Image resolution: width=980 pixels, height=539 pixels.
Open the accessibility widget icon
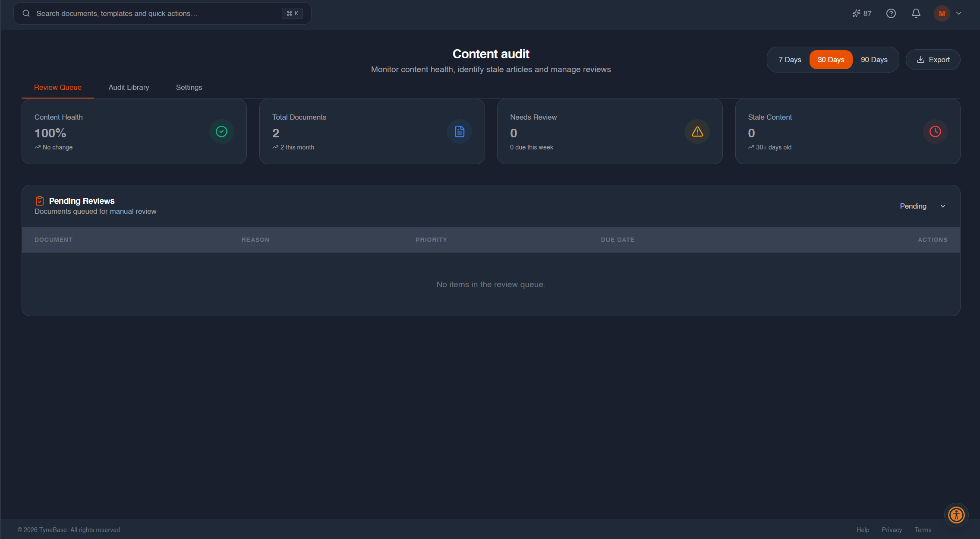coord(956,515)
